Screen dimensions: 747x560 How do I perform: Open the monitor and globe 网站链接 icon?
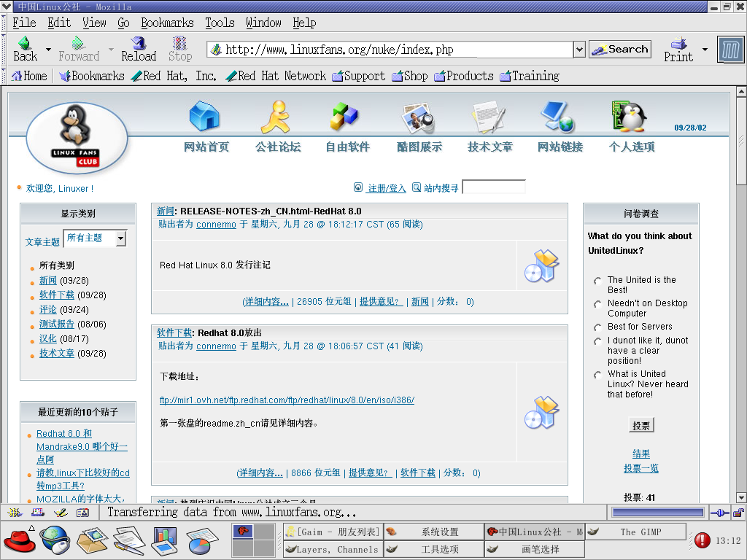pos(558,117)
